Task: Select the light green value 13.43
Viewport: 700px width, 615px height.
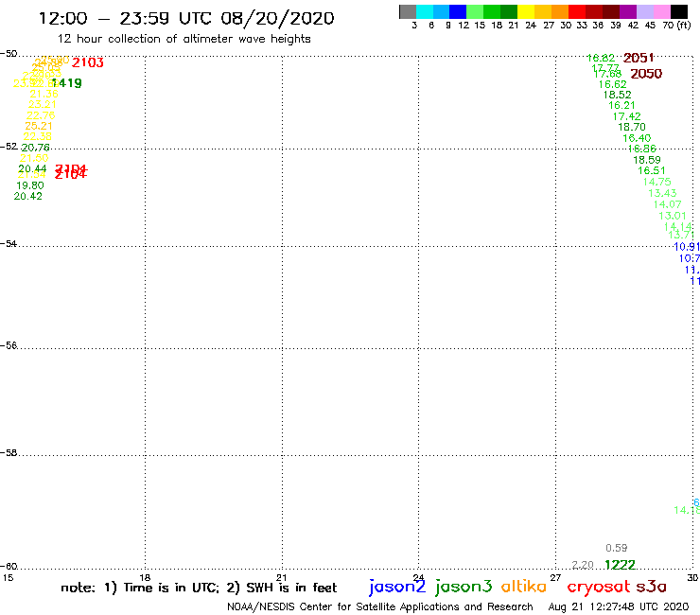Action: 662,193
